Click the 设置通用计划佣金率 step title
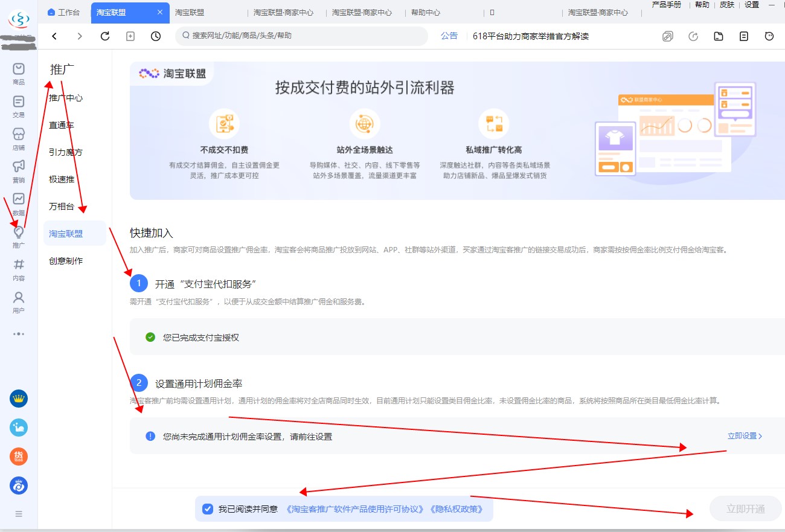Screen dimensions: 785x532 [x=199, y=383]
